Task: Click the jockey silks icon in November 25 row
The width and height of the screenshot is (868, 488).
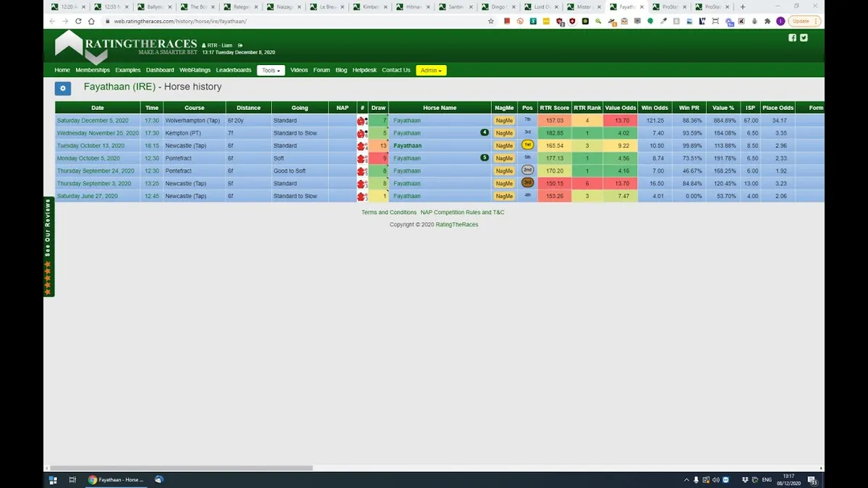Action: tap(362, 133)
